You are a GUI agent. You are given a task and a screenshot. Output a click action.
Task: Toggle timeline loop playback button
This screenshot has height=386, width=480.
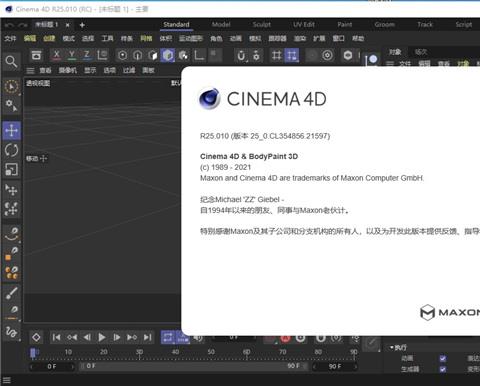point(168,337)
